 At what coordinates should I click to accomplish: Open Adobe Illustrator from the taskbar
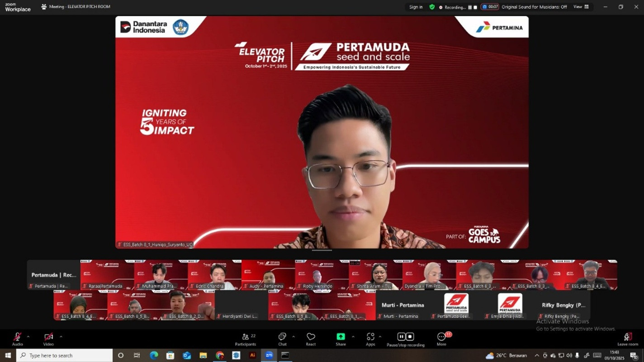[x=253, y=355]
